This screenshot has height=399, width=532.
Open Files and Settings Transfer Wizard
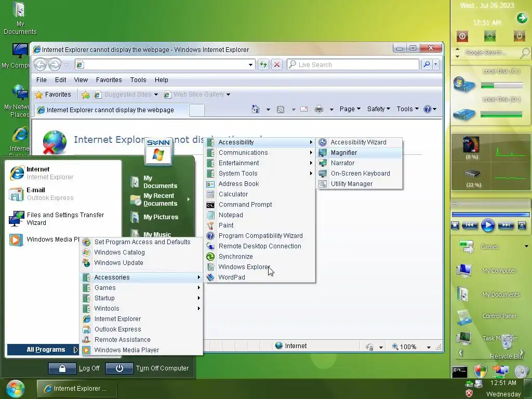click(63, 219)
